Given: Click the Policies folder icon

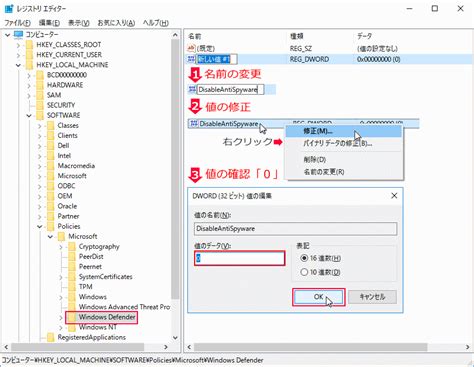Looking at the screenshot, I should [51, 226].
